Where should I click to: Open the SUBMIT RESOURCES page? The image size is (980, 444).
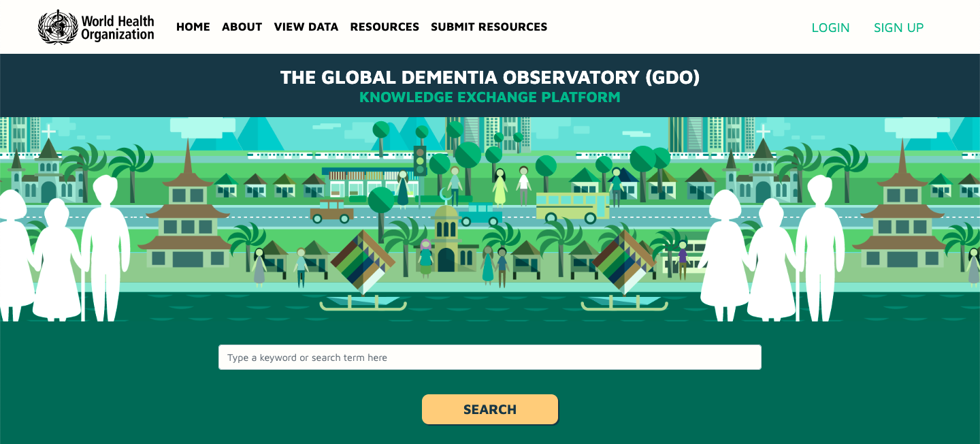[489, 27]
